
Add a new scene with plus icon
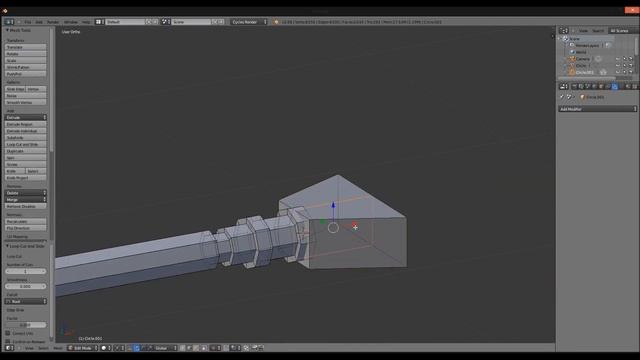(215, 22)
